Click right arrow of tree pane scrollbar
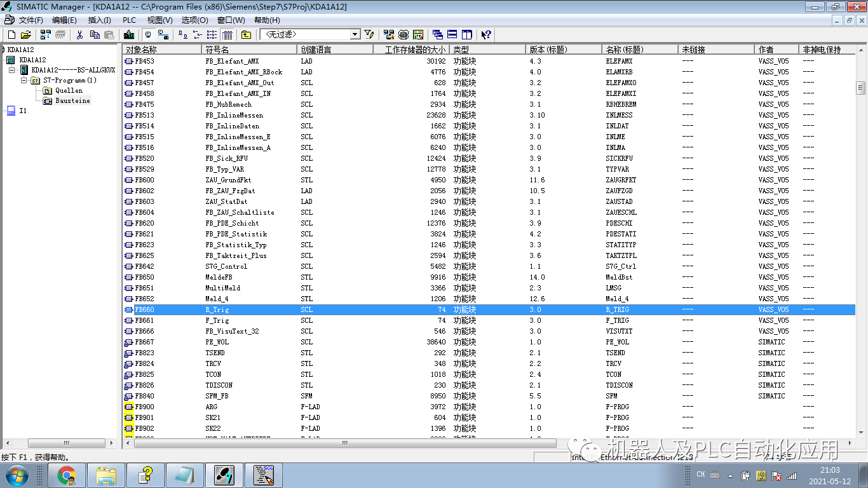 pos(112,443)
